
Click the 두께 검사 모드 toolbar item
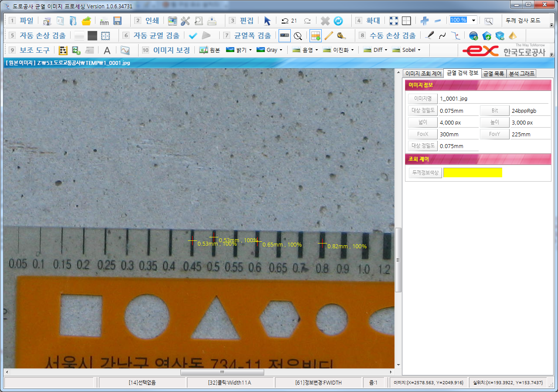click(523, 20)
